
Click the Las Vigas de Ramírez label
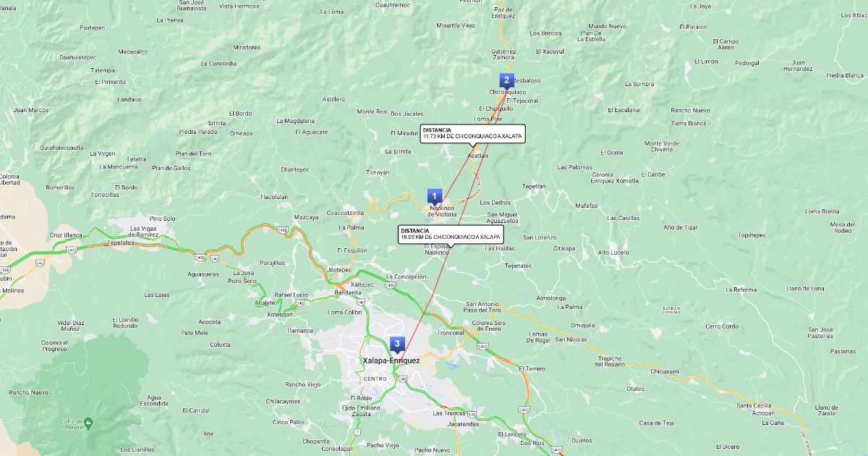click(144, 232)
